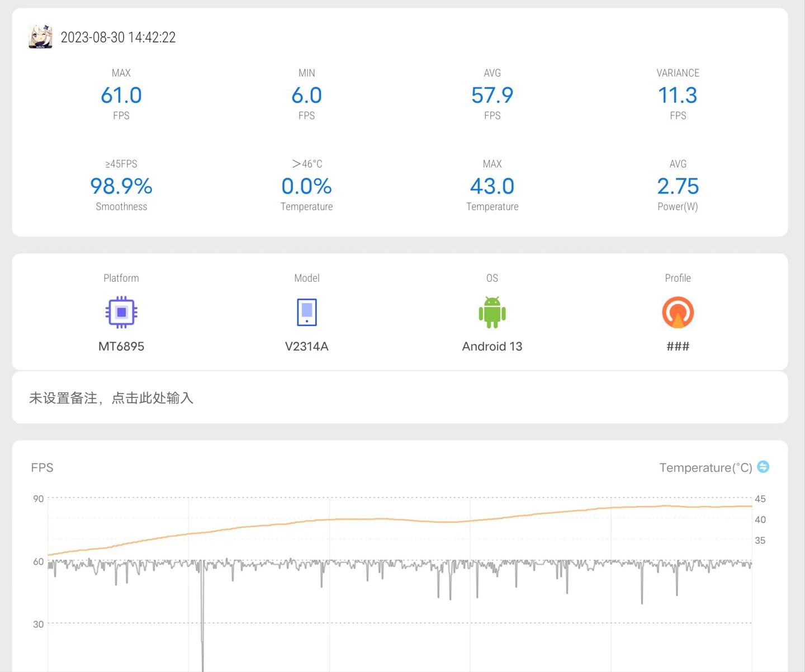Click the 98.9% Smoothness value
This screenshot has height=672, width=805.
tap(121, 186)
